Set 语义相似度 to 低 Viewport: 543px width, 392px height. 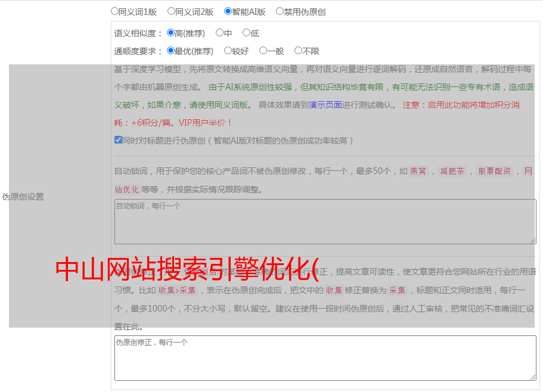(x=246, y=33)
